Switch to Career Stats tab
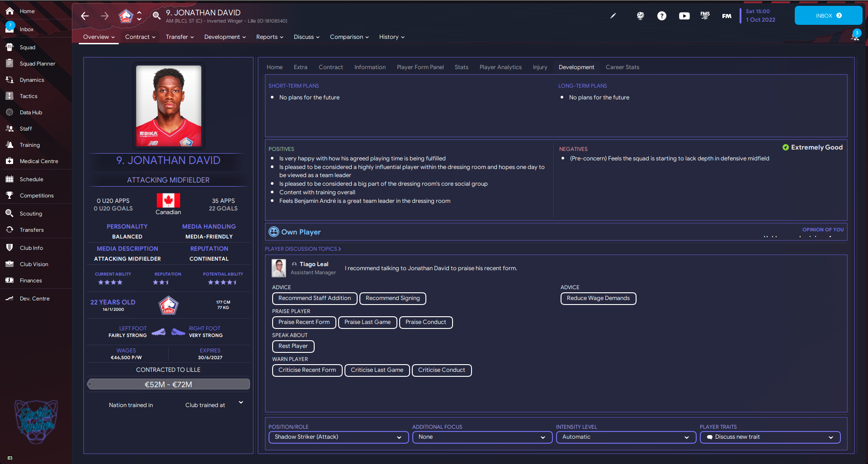Screen dimensions: 868x464 (622, 67)
